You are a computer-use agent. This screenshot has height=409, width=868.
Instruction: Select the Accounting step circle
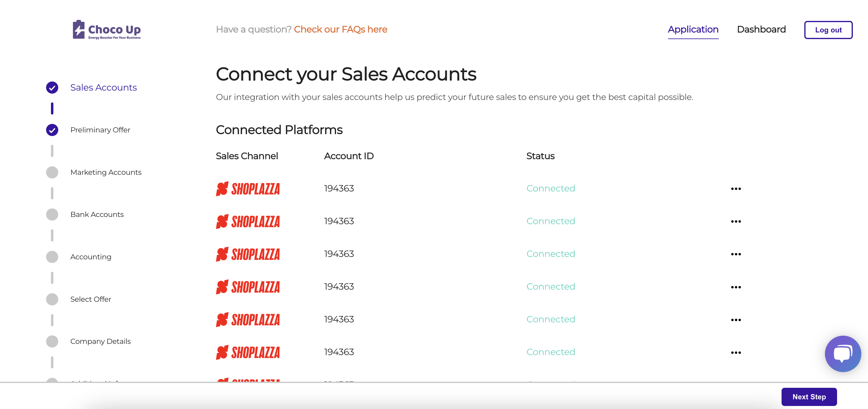click(x=52, y=257)
